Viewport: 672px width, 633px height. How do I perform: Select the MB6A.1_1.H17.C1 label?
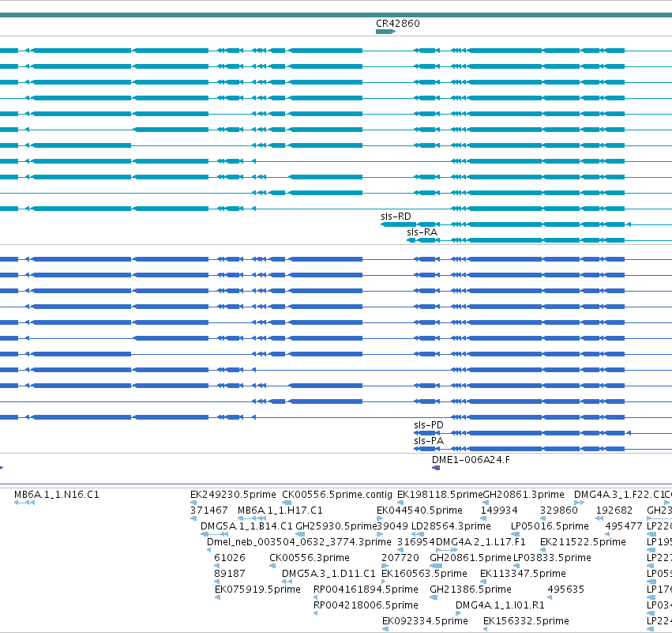point(280,511)
